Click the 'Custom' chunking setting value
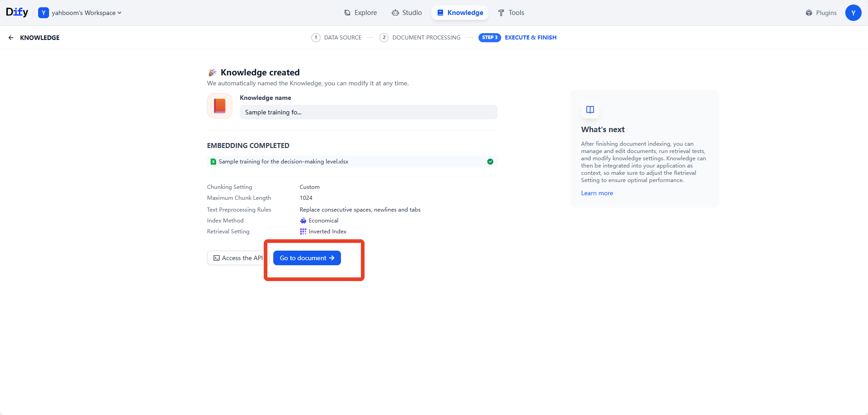The height and width of the screenshot is (415, 868). 310,187
